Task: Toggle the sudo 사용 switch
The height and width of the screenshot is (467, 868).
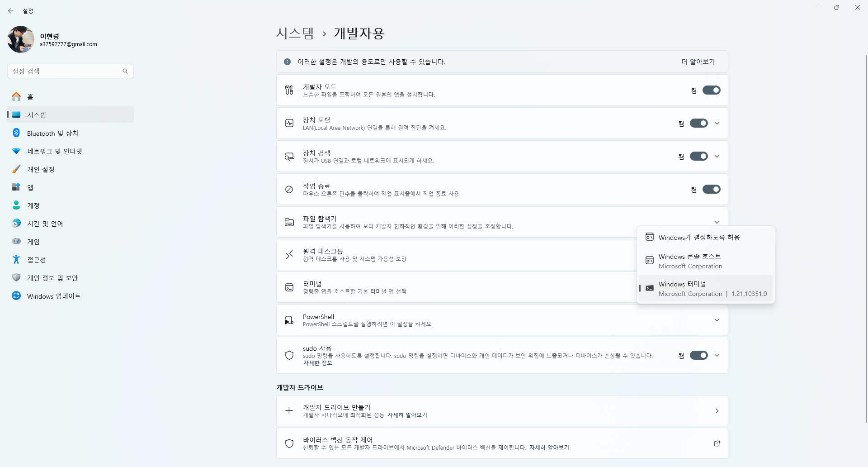Action: coord(698,355)
